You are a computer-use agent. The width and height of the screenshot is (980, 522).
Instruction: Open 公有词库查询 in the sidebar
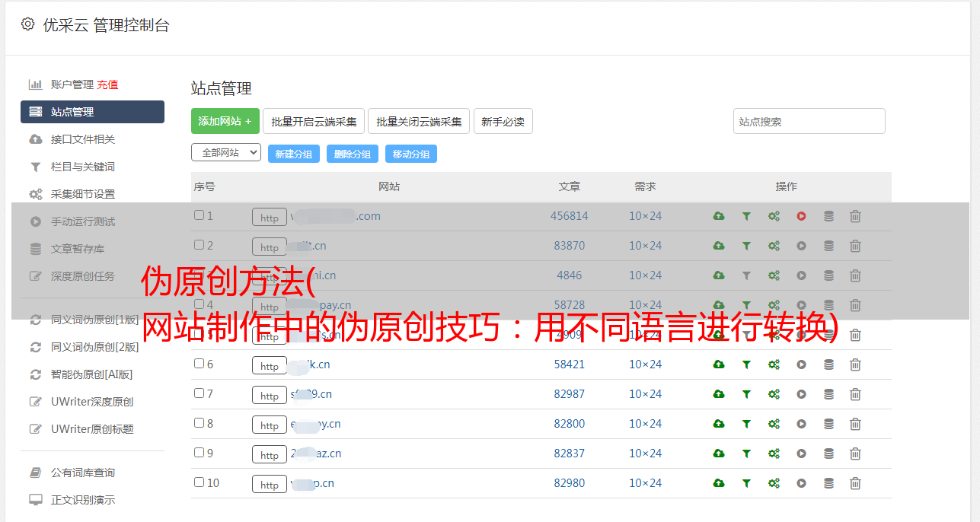83,473
